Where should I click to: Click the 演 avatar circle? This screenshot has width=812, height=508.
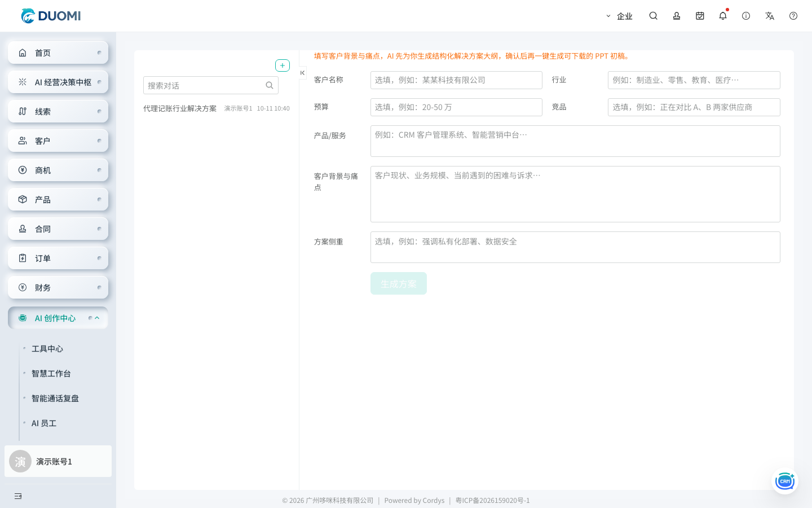(20, 461)
